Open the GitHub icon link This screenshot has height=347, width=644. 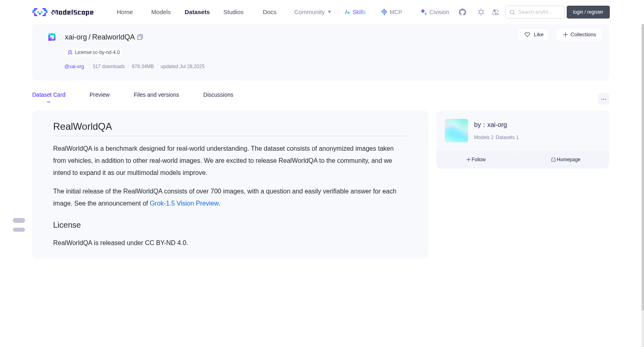tap(462, 12)
